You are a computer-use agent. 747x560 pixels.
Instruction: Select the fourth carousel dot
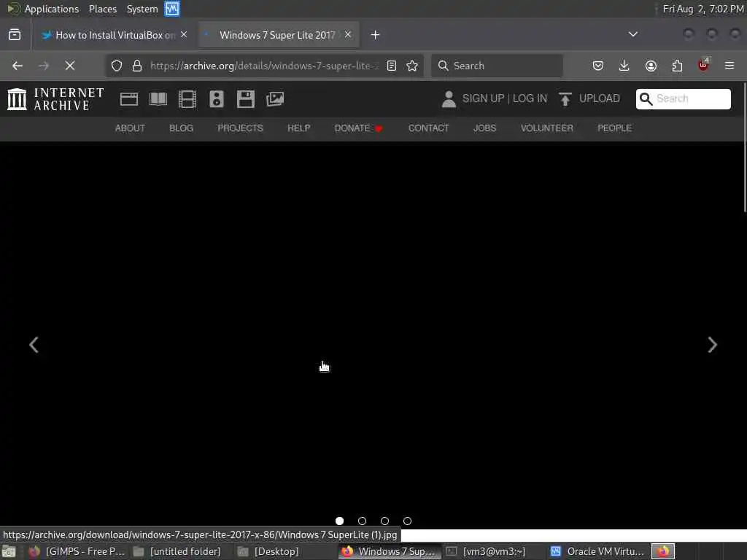click(x=407, y=521)
